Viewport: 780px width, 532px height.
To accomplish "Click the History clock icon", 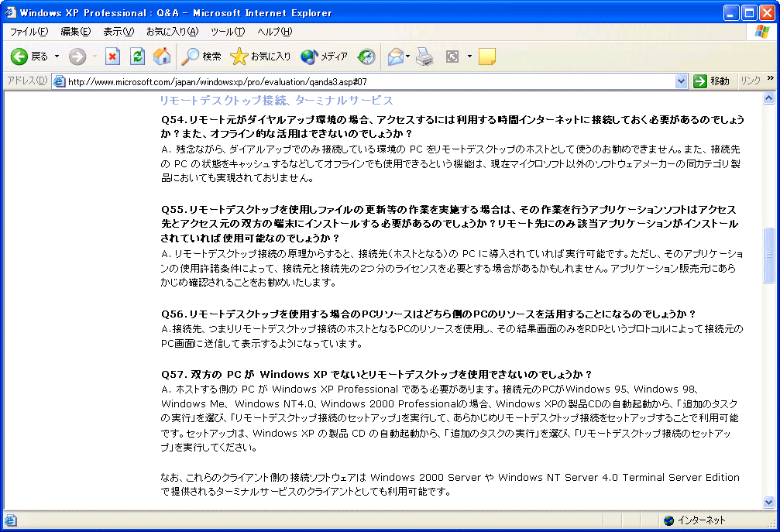I will [x=366, y=57].
